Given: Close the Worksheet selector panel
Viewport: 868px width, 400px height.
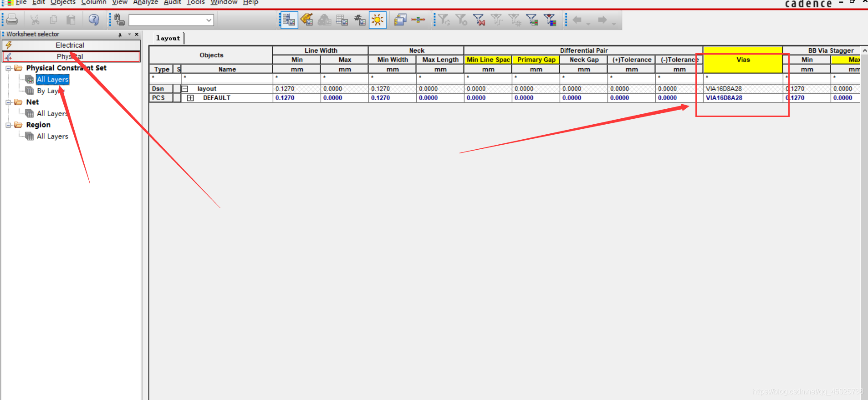Looking at the screenshot, I should click(x=137, y=34).
